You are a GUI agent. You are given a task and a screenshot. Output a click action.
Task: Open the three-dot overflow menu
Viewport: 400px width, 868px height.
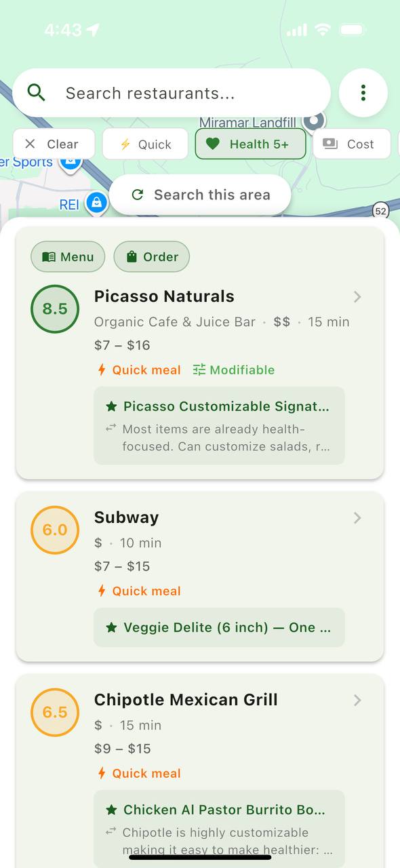pyautogui.click(x=363, y=93)
